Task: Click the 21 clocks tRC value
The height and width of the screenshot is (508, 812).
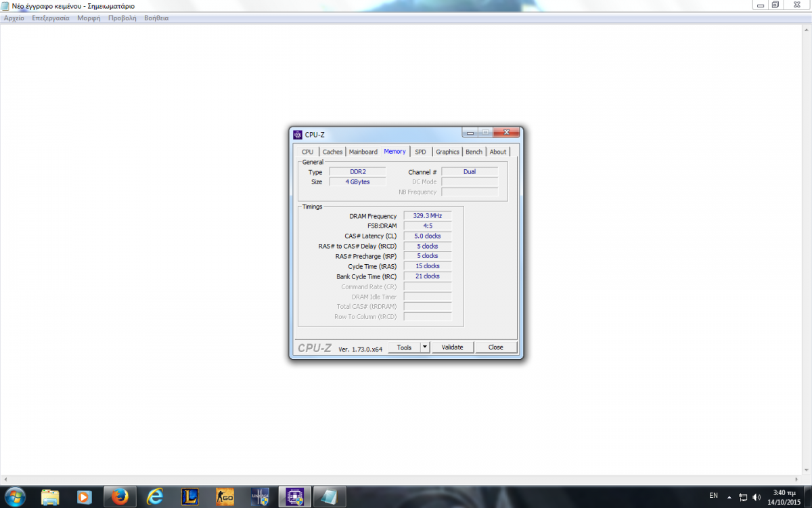Action: tap(428, 276)
